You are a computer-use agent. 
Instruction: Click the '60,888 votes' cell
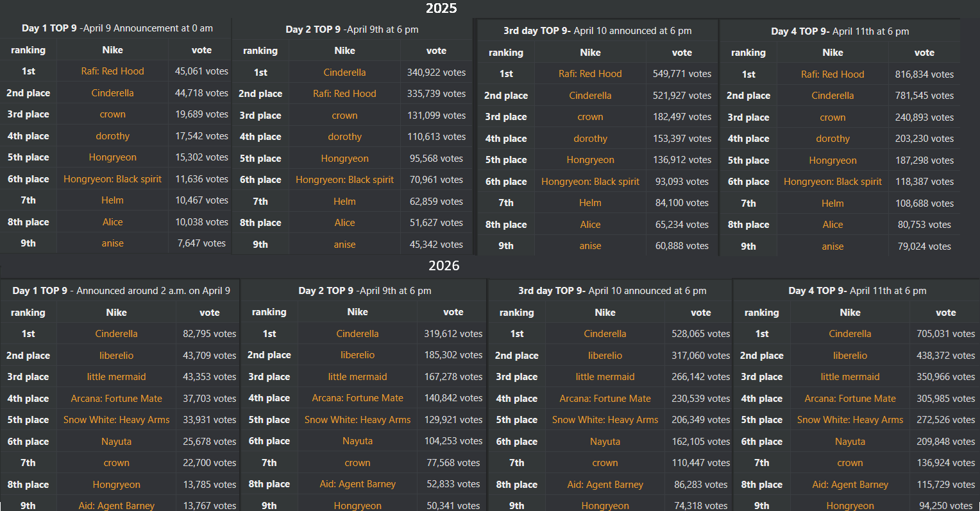682,246
